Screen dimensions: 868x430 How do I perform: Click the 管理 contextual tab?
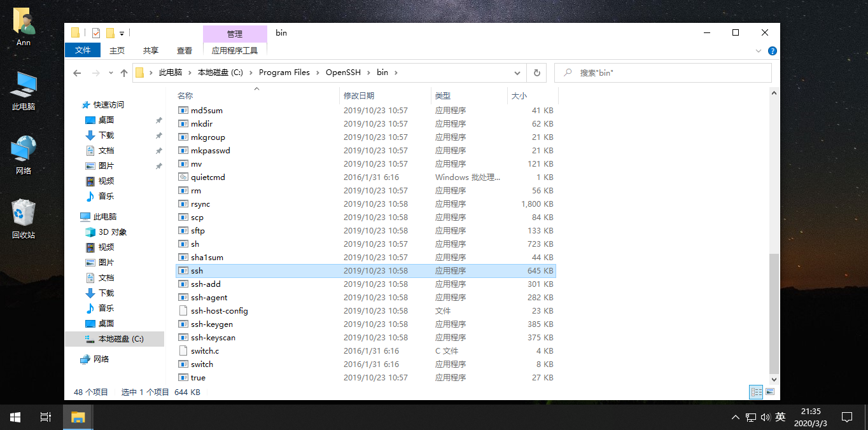[235, 34]
